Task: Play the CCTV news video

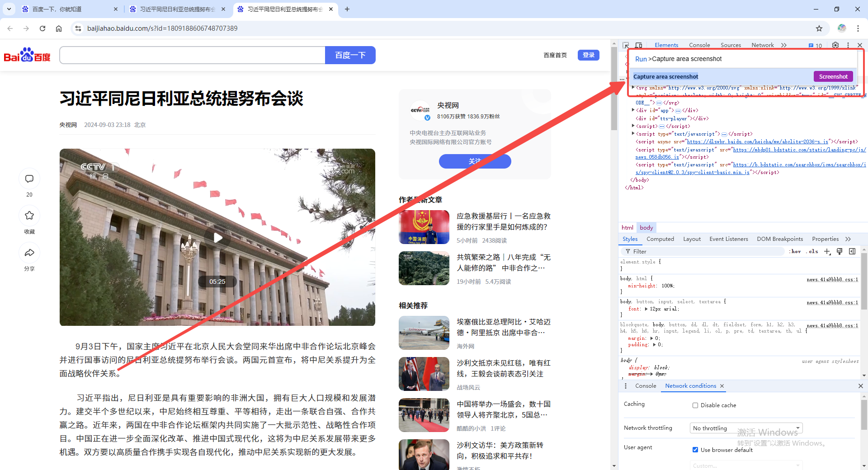Action: [217, 237]
